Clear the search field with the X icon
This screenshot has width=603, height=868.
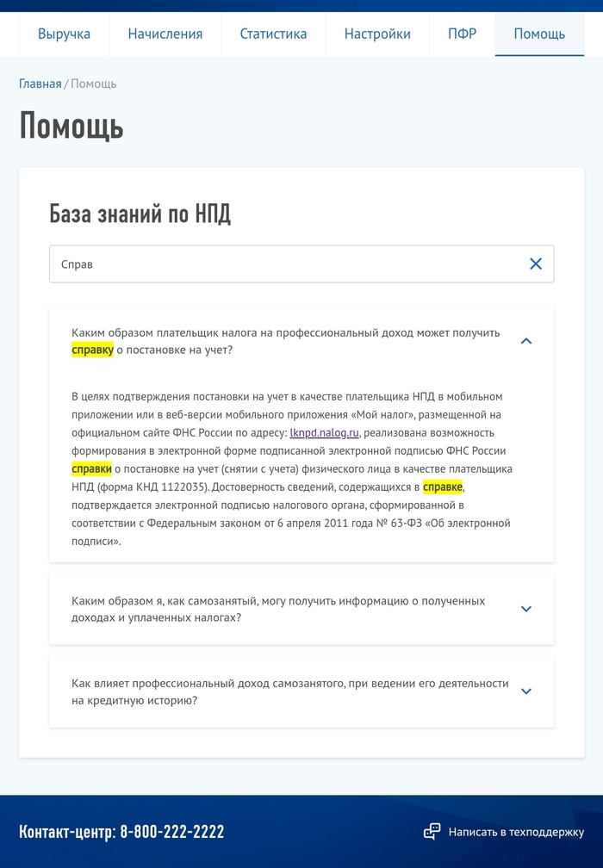(536, 264)
